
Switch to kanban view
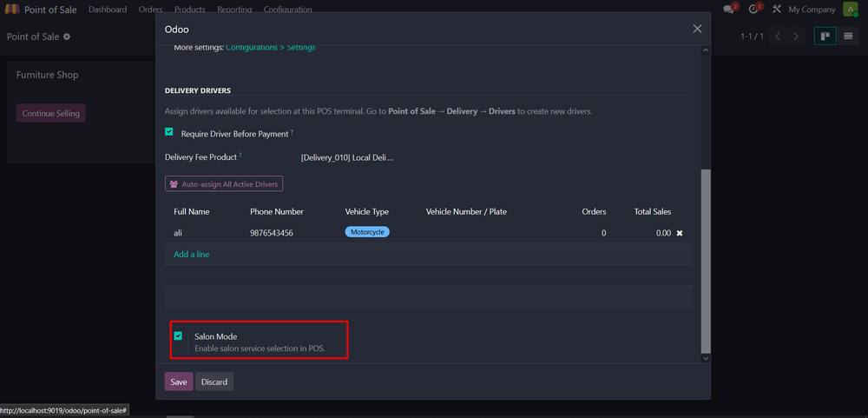(825, 36)
